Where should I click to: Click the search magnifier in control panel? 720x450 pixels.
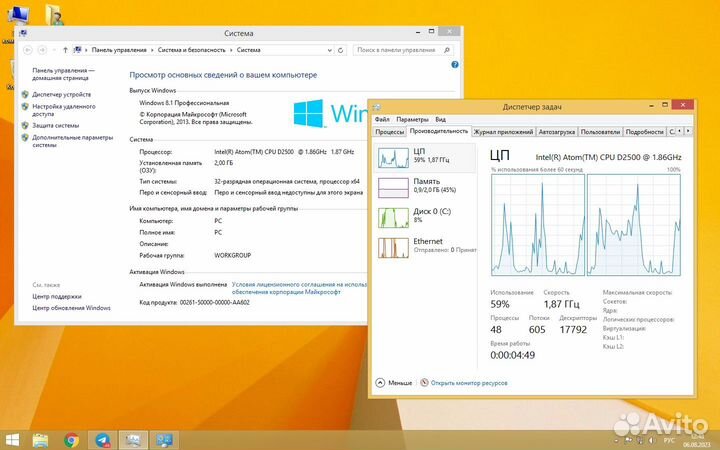[x=447, y=50]
